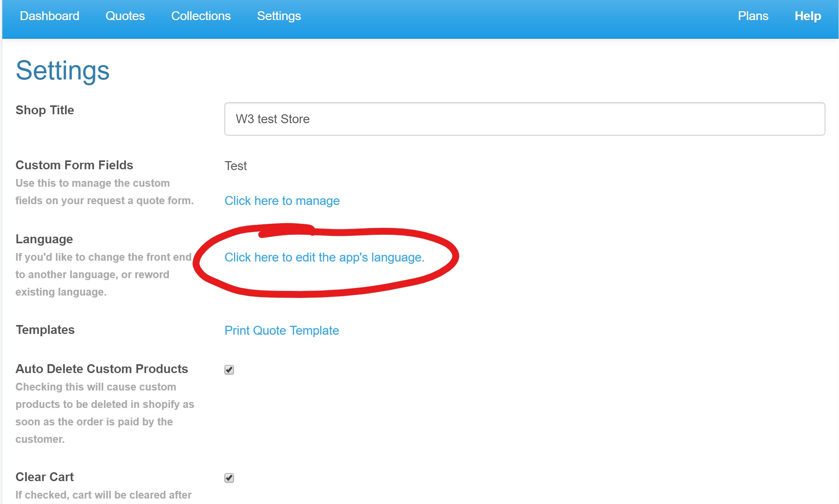Image resolution: width=839 pixels, height=504 pixels.
Task: Click into the Shop Title input field
Action: 525,119
